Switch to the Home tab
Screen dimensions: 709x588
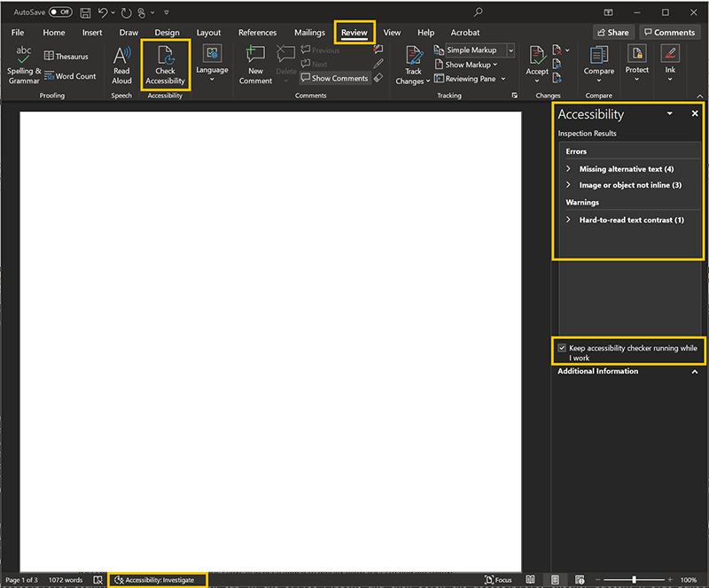[54, 33]
